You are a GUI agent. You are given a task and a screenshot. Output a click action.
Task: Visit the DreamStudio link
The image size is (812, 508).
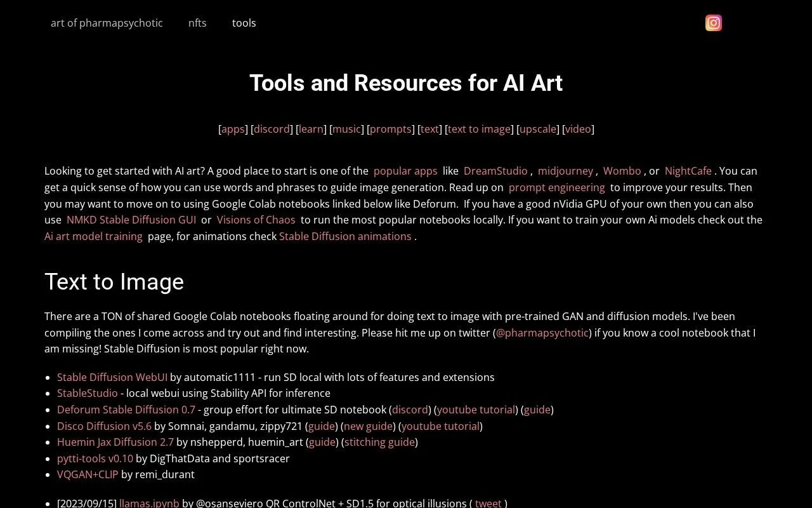coord(495,171)
